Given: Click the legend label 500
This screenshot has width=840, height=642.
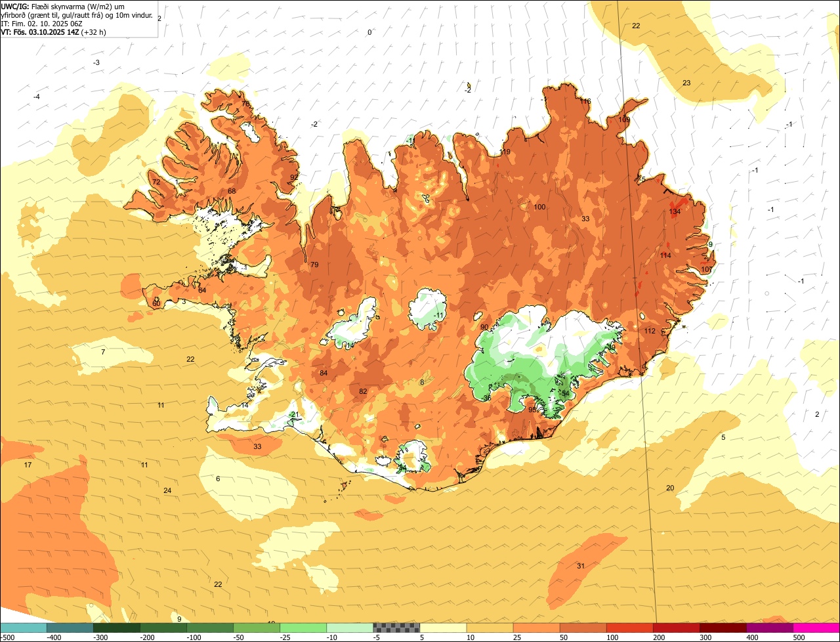Looking at the screenshot, I should tap(799, 637).
